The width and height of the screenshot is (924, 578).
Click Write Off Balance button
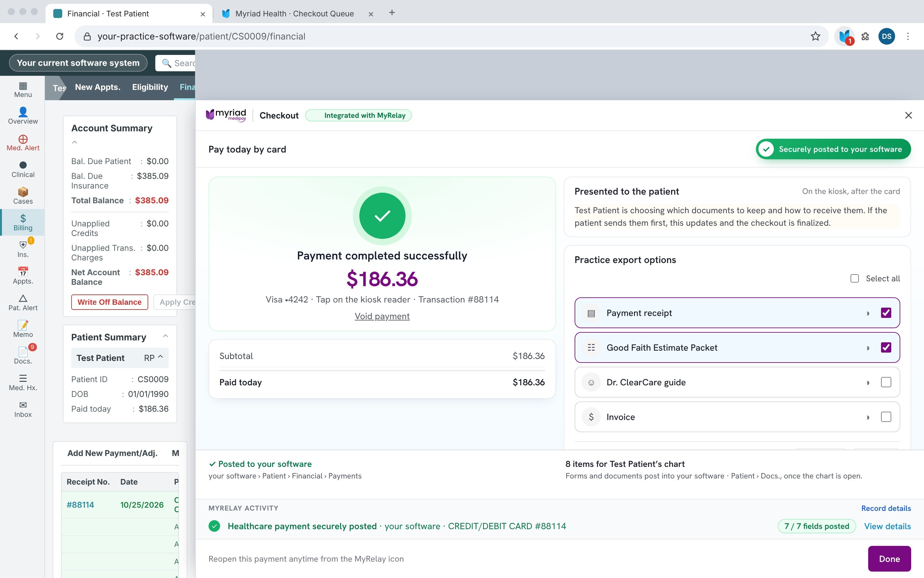click(109, 302)
